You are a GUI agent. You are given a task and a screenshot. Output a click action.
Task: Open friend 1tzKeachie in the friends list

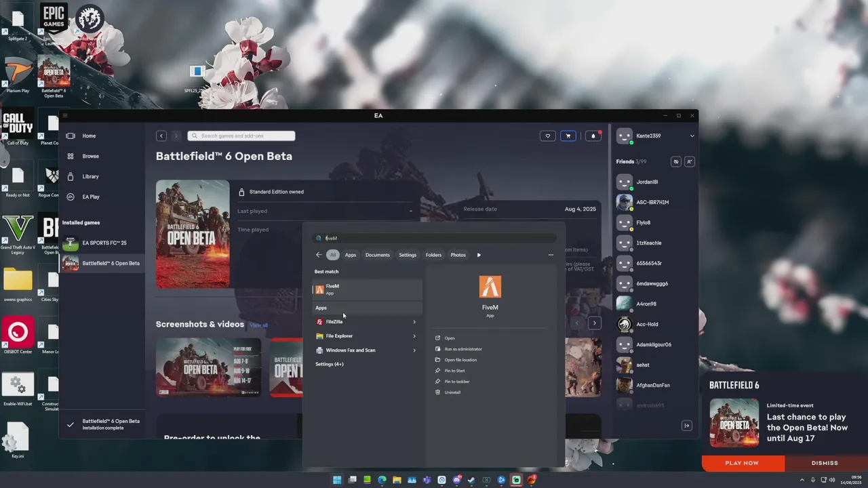pyautogui.click(x=654, y=243)
